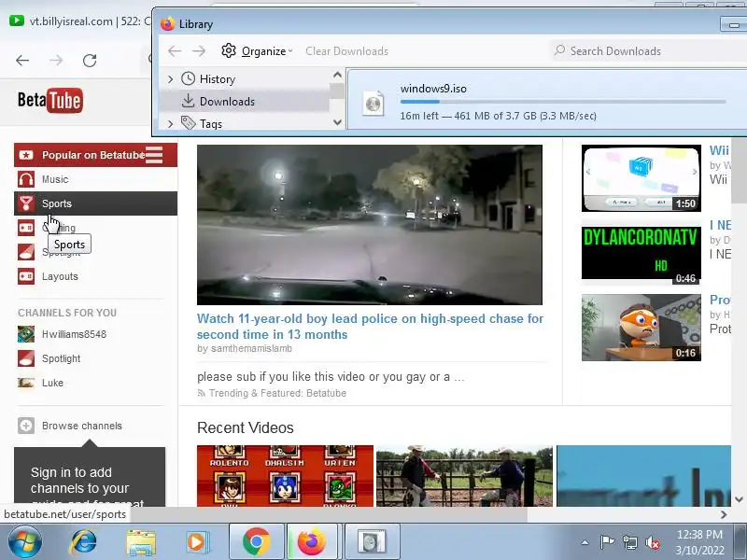Click Hwilliams8548 channel avatar

click(x=26, y=334)
